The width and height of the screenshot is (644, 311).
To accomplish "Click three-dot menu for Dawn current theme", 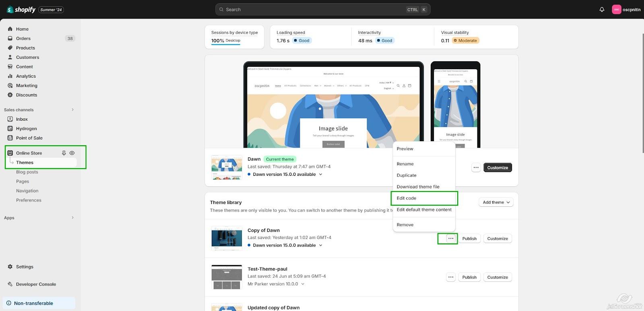I will pyautogui.click(x=476, y=168).
